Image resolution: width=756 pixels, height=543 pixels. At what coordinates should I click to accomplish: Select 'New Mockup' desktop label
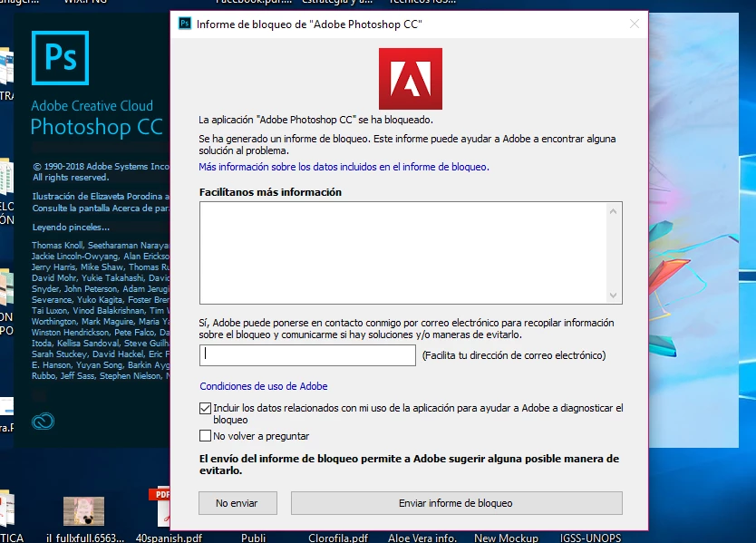(x=506, y=538)
